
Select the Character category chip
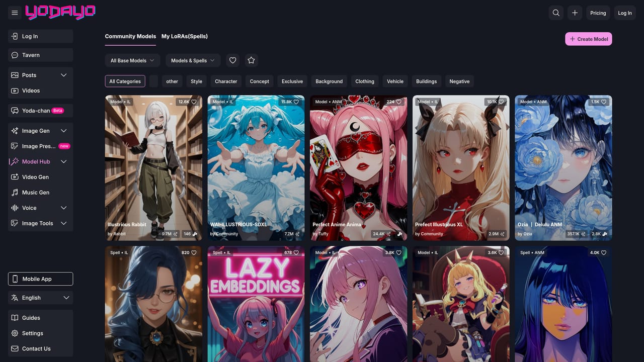click(226, 81)
